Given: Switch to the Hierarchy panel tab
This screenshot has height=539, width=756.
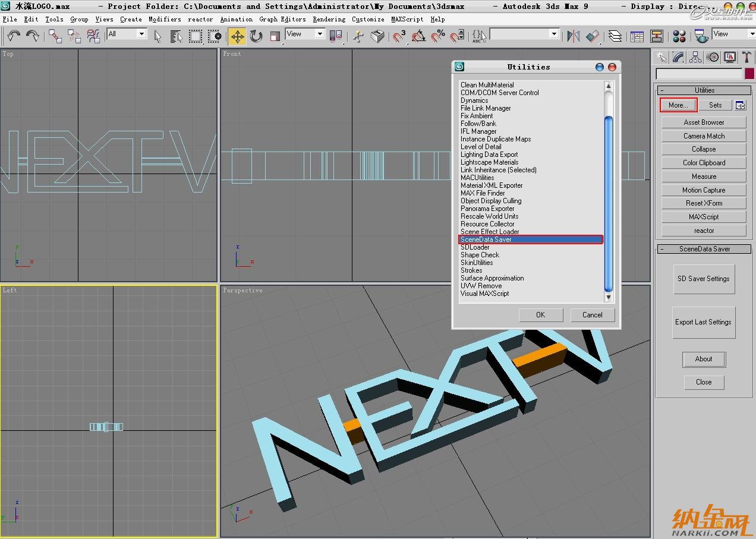Looking at the screenshot, I should (x=695, y=57).
